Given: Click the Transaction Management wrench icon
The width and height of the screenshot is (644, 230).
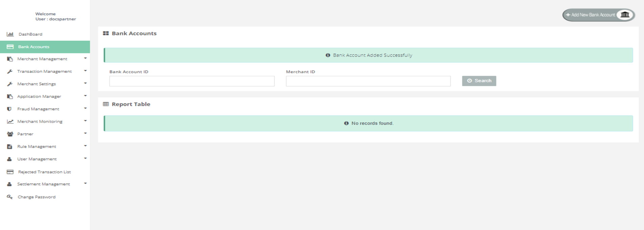Looking at the screenshot, I should (x=10, y=71).
